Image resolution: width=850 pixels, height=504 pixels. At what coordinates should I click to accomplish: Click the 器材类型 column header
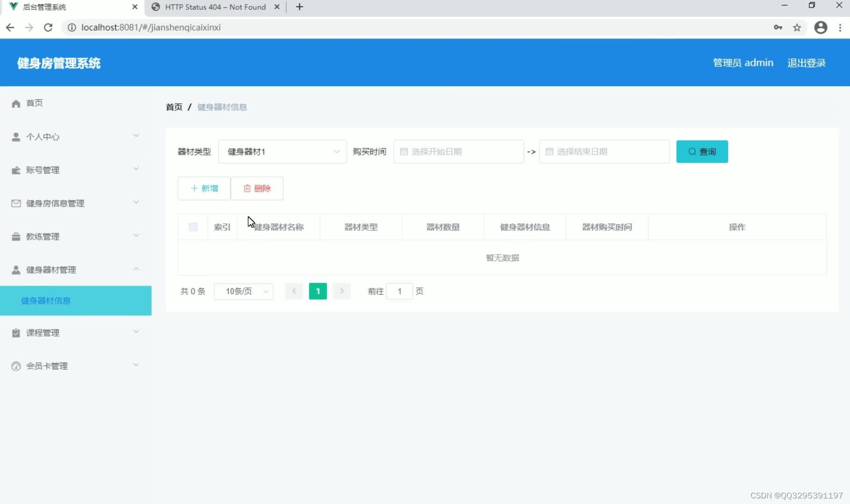[361, 227]
